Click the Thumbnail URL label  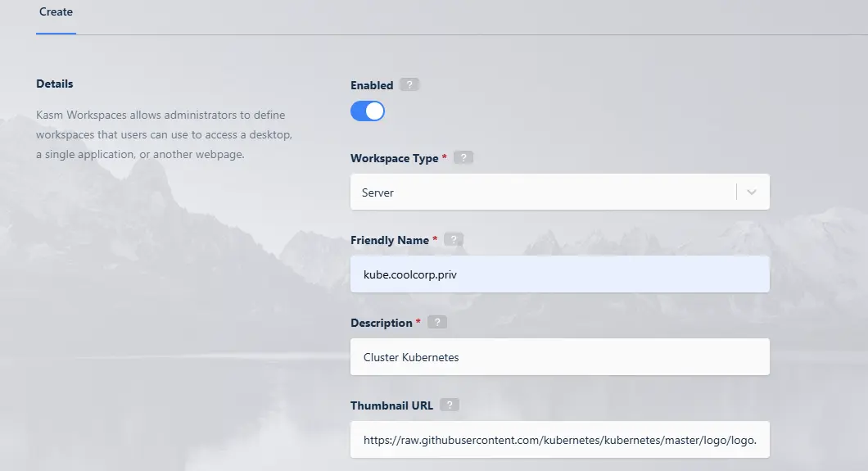(x=391, y=405)
